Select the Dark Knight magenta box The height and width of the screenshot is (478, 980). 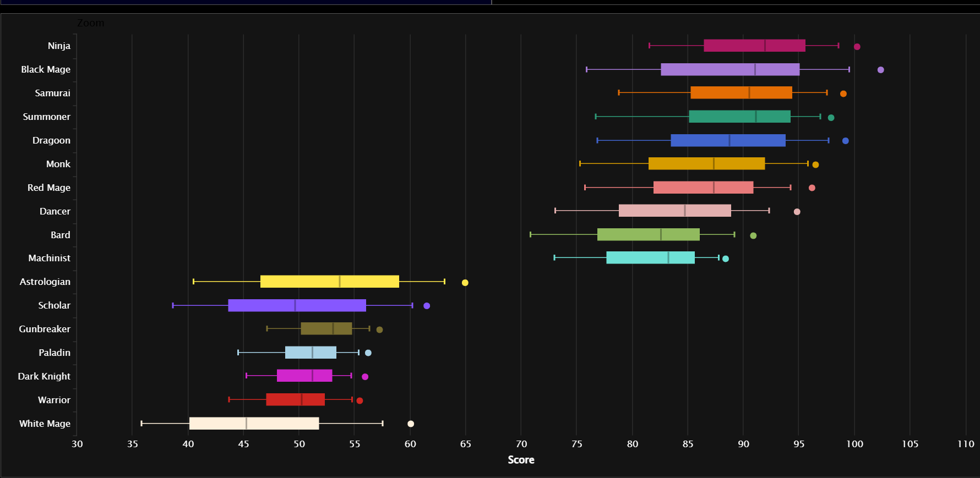click(304, 376)
